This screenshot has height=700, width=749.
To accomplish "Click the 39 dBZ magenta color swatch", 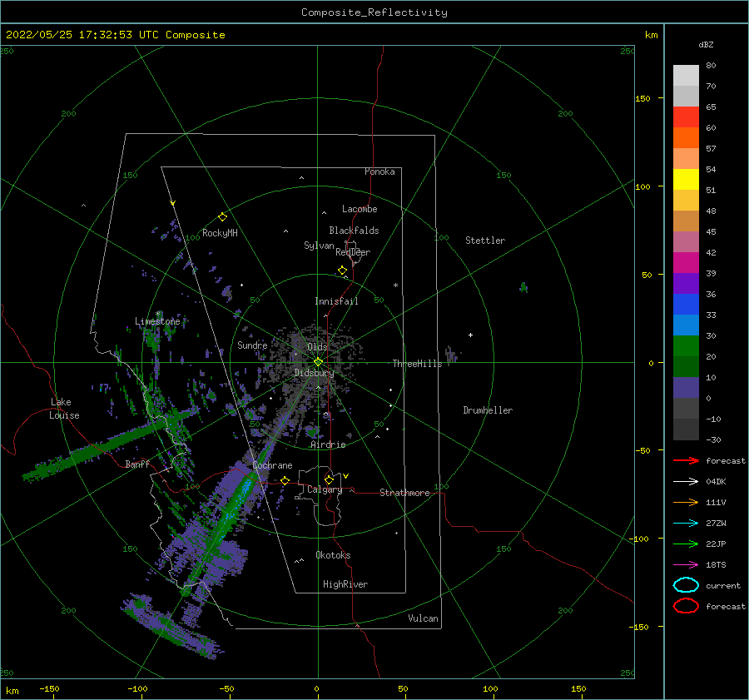I will click(x=686, y=262).
